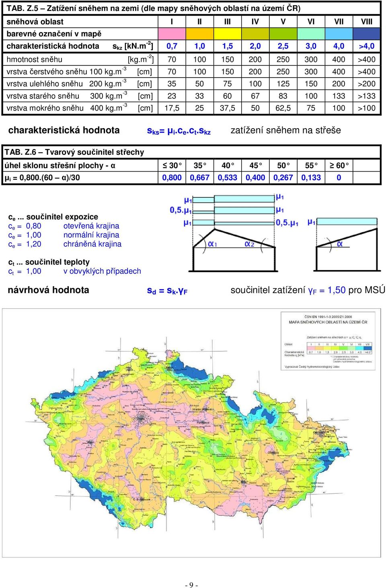Click the ≥ 60° roof angle header

[339, 166]
